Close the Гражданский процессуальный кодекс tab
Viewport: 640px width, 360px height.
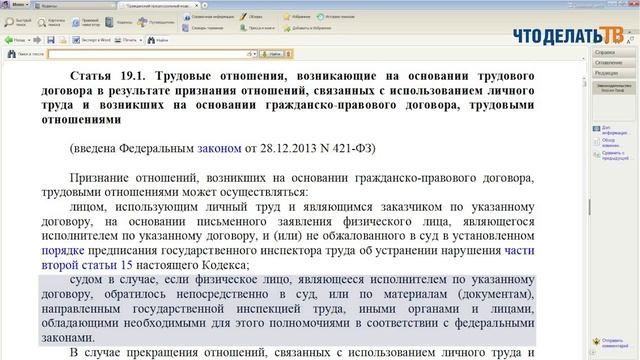pos(197,5)
